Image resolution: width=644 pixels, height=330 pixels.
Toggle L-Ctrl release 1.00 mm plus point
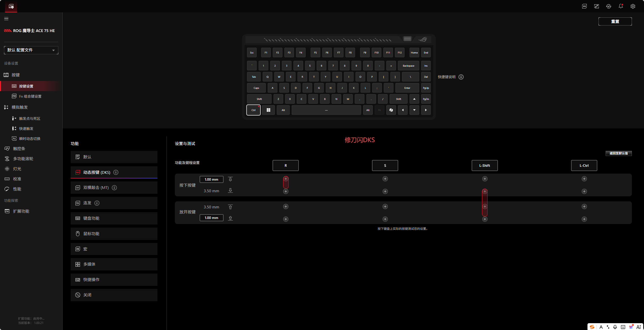click(x=584, y=219)
